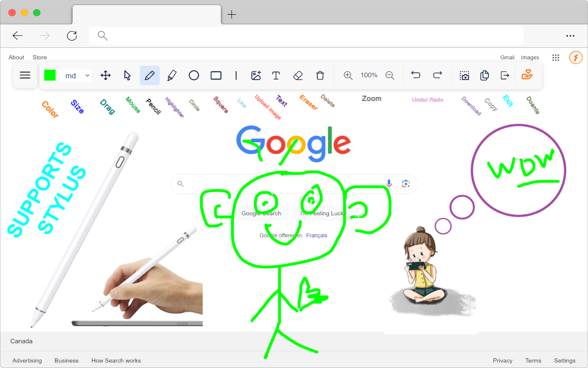Select the Square rectangle tool
The width and height of the screenshot is (588, 368).
tap(216, 75)
